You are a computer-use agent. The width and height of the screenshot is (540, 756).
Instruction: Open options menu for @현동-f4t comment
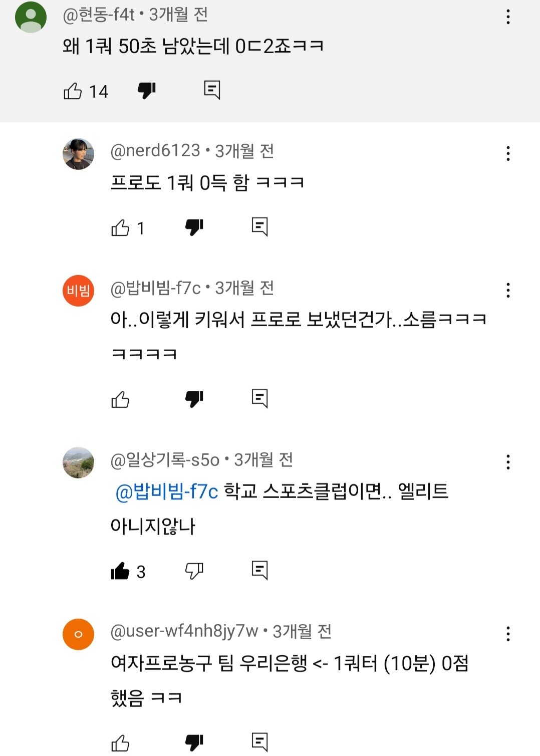(508, 17)
